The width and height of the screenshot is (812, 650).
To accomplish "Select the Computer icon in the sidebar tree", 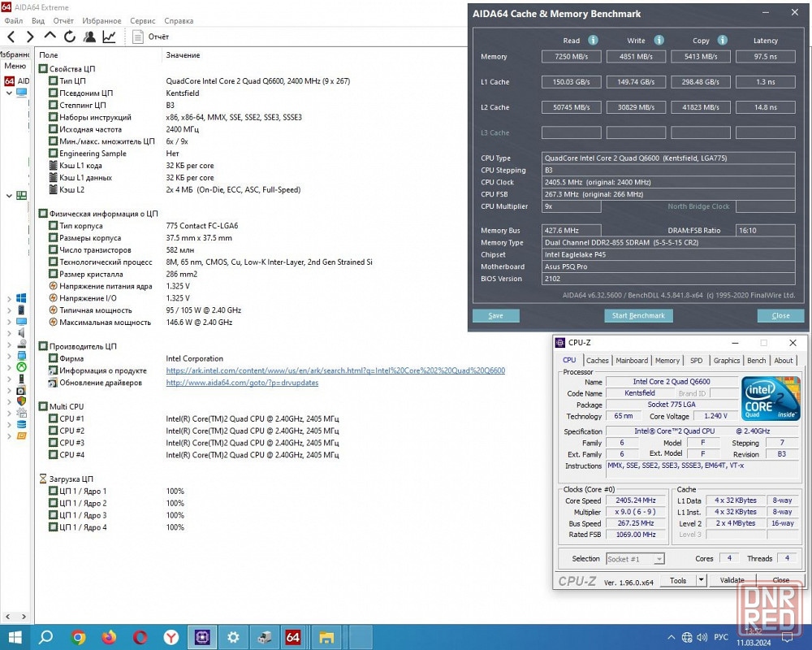I will [x=21, y=93].
